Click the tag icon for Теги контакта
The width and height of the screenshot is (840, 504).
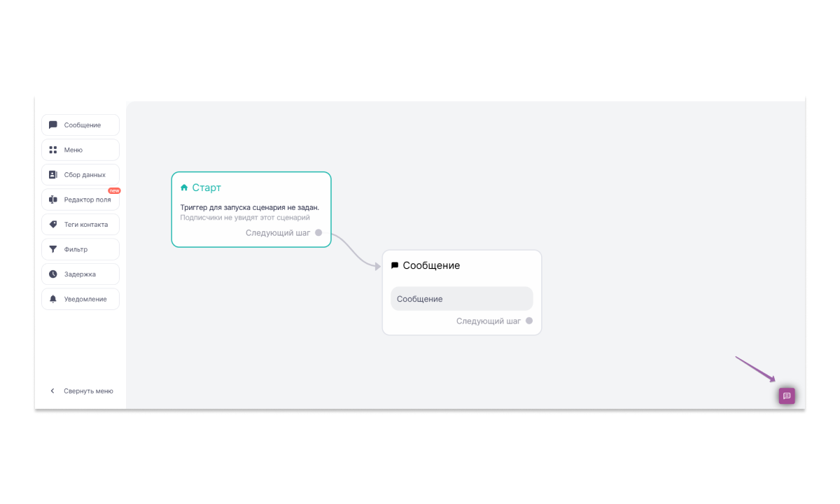53,225
